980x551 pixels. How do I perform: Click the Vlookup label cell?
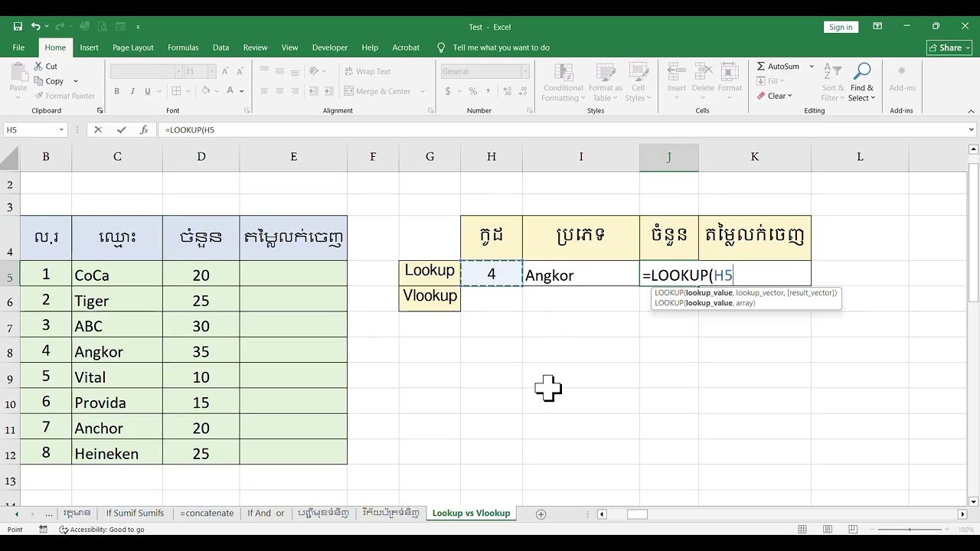click(430, 297)
